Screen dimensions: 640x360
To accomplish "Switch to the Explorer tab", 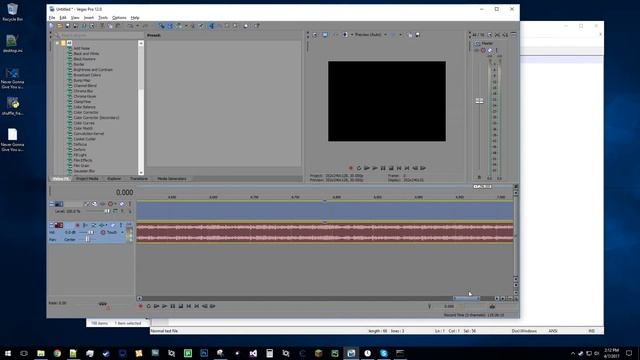I will click(x=114, y=179).
